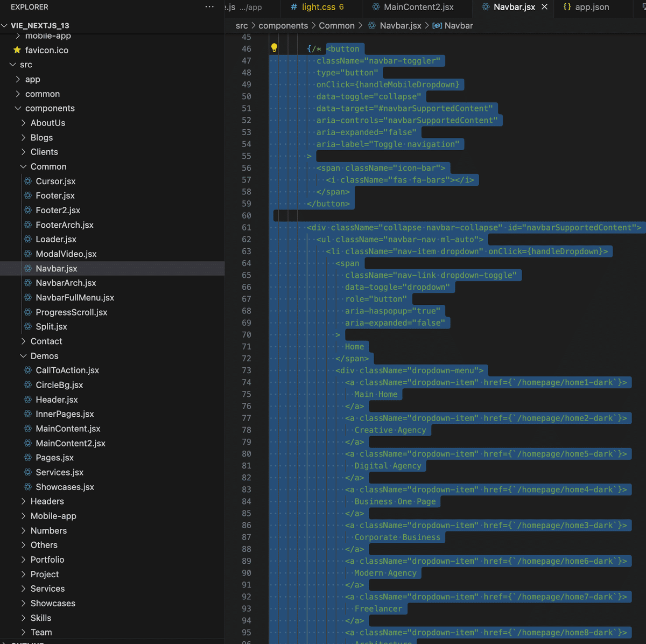
Task: Click the React icon beside Split.jsx
Action: pyautogui.click(x=28, y=326)
